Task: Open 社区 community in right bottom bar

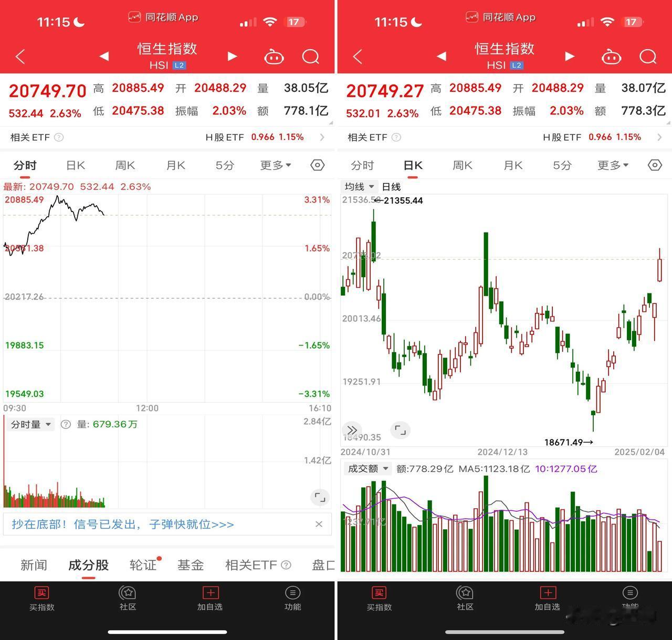Action: coord(465,599)
